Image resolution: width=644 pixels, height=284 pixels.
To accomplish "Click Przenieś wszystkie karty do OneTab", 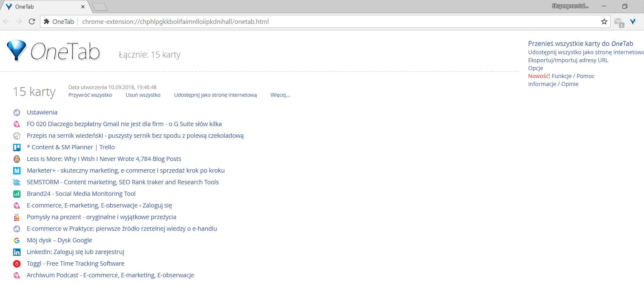I will [x=580, y=43].
